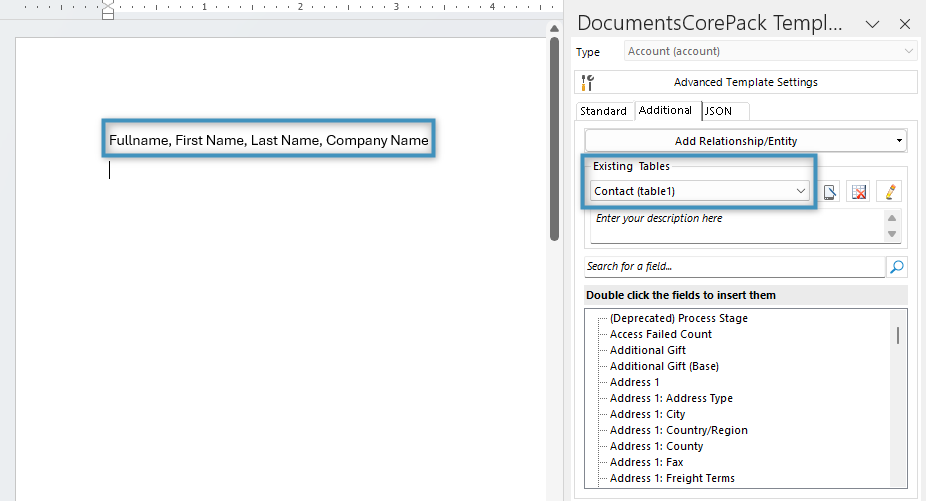The width and height of the screenshot is (926, 501).
Task: Close the DocumentsCorePack Template pane
Action: tap(905, 24)
